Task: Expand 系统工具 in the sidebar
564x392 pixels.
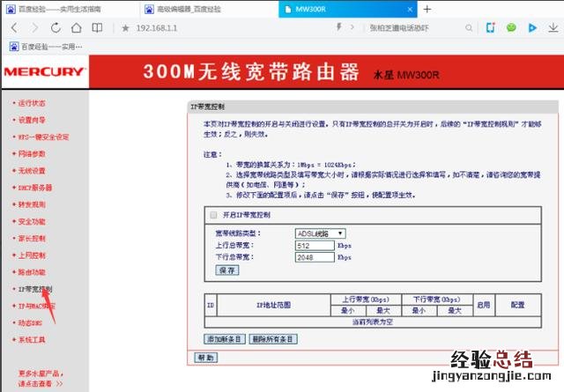Action: pyautogui.click(x=32, y=339)
